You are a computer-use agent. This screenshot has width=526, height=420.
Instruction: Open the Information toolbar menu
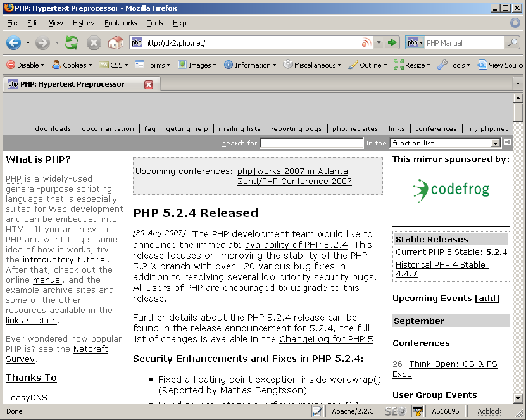(x=250, y=65)
